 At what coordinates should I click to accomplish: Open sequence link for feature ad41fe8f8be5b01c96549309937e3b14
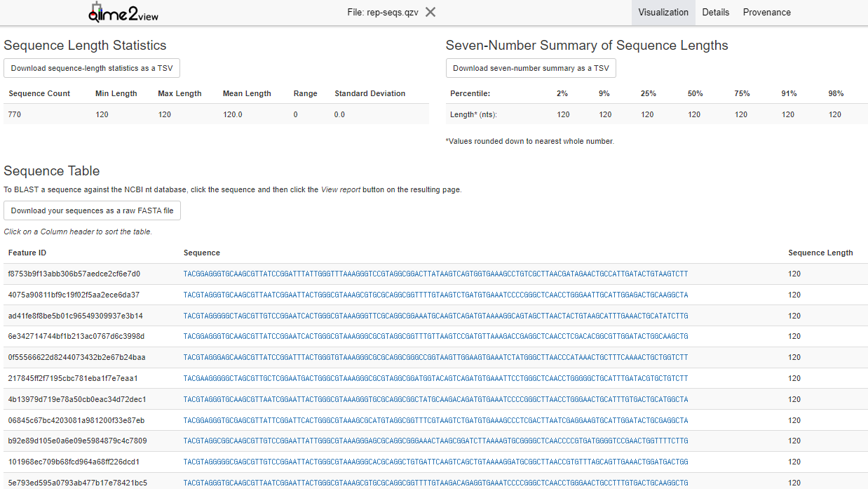pyautogui.click(x=435, y=316)
